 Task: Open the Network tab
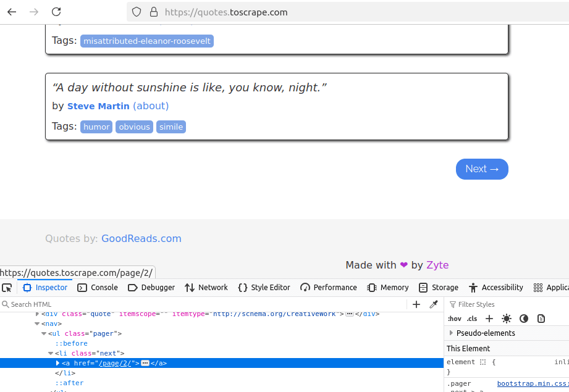[206, 288]
